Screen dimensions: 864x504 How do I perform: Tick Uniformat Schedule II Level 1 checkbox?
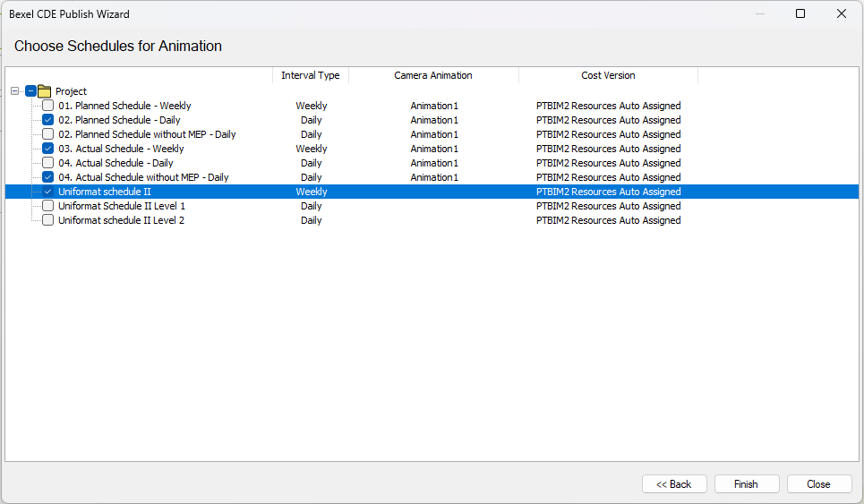[x=48, y=206]
